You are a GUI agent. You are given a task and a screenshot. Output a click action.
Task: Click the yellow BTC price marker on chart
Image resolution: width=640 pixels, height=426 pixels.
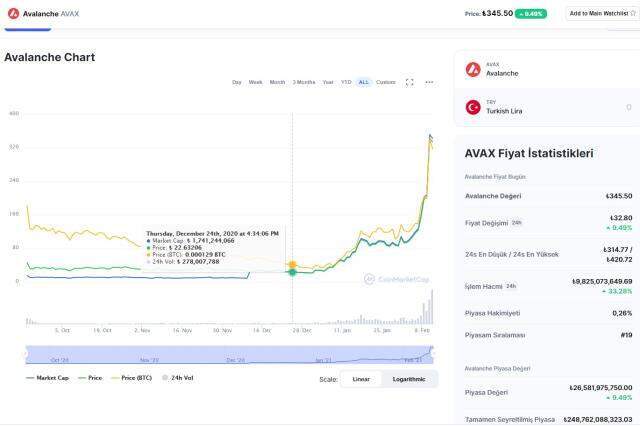(292, 265)
